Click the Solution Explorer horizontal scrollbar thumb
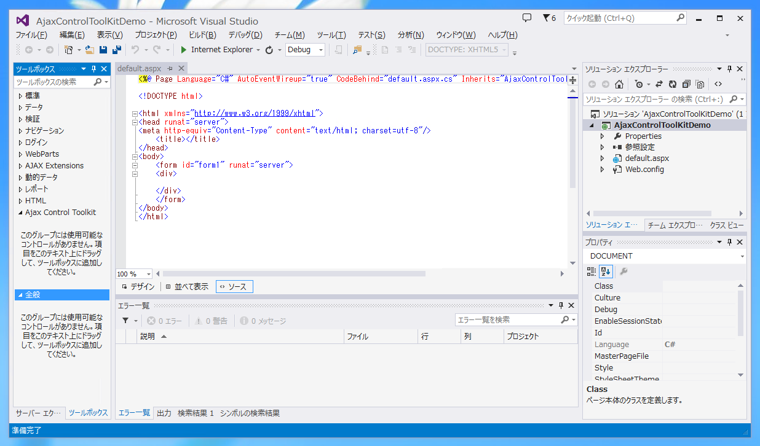Screen dimensions: 760x446 [x=652, y=213]
